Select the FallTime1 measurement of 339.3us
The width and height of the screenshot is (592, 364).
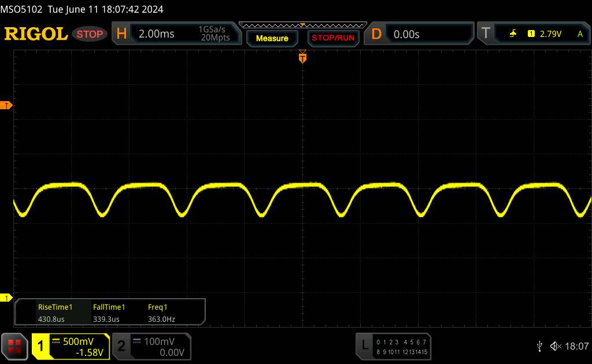pos(109,313)
